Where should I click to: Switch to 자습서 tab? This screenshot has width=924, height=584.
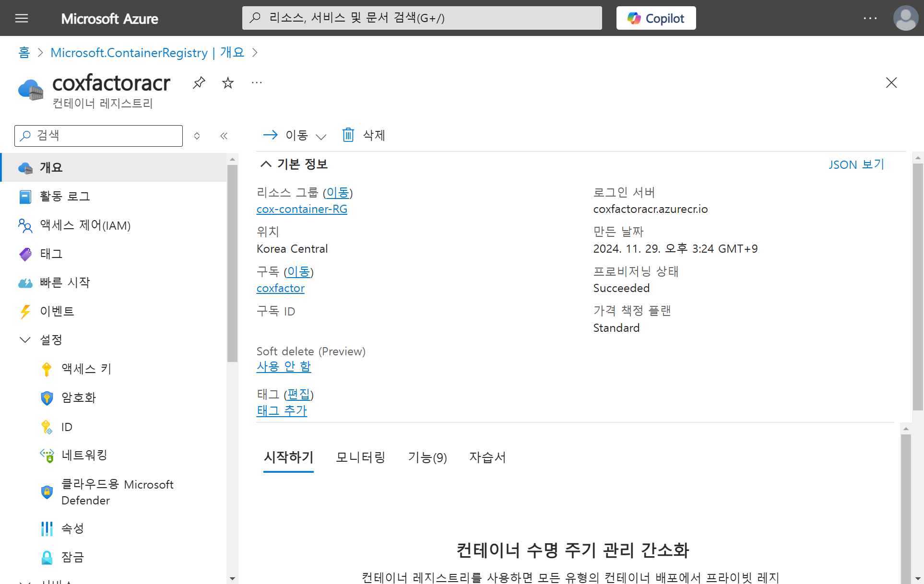[x=487, y=457]
